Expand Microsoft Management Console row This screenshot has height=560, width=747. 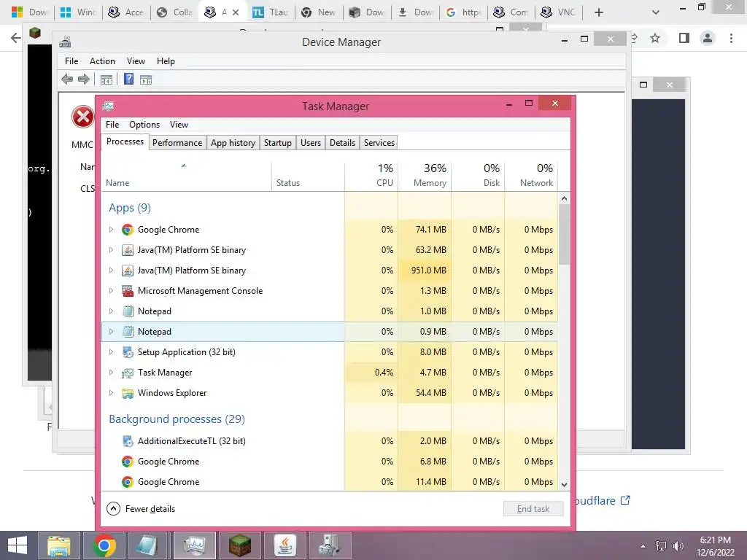(x=111, y=290)
